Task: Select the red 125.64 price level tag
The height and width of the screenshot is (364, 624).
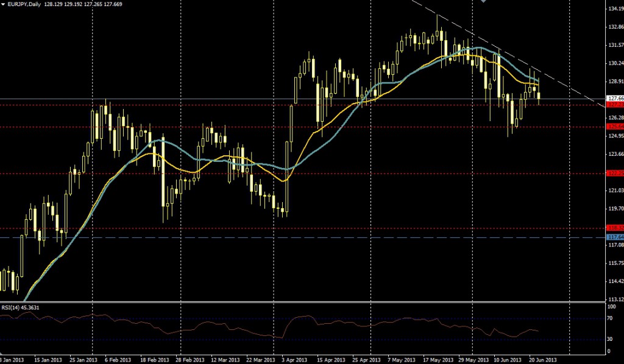Action: tap(615, 126)
